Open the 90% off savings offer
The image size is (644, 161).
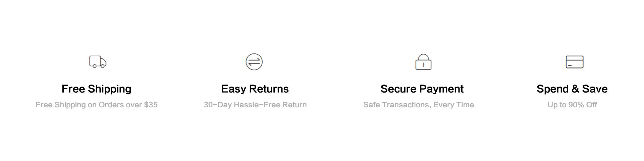(x=572, y=105)
